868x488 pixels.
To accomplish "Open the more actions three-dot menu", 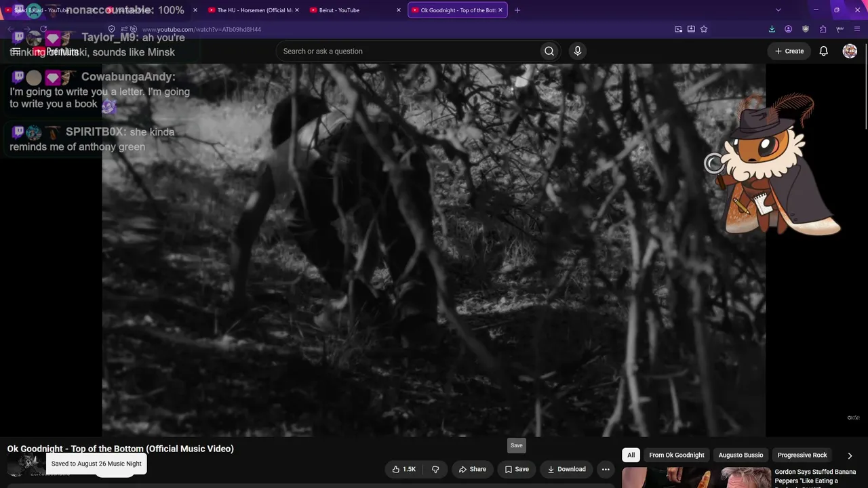I will click(606, 469).
